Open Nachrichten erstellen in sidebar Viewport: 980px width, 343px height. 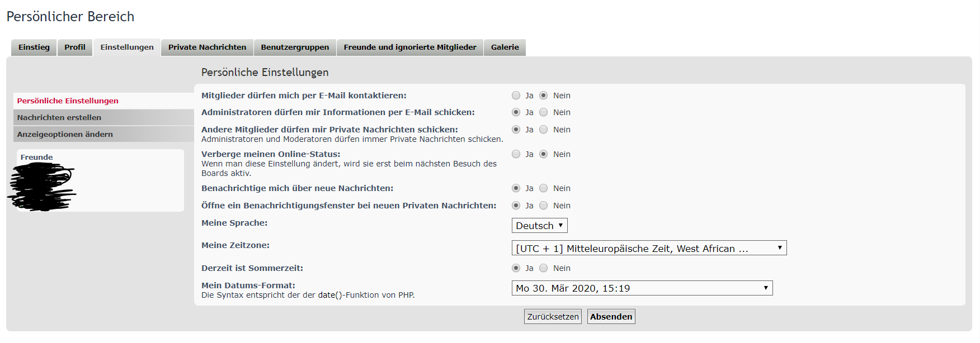(59, 117)
